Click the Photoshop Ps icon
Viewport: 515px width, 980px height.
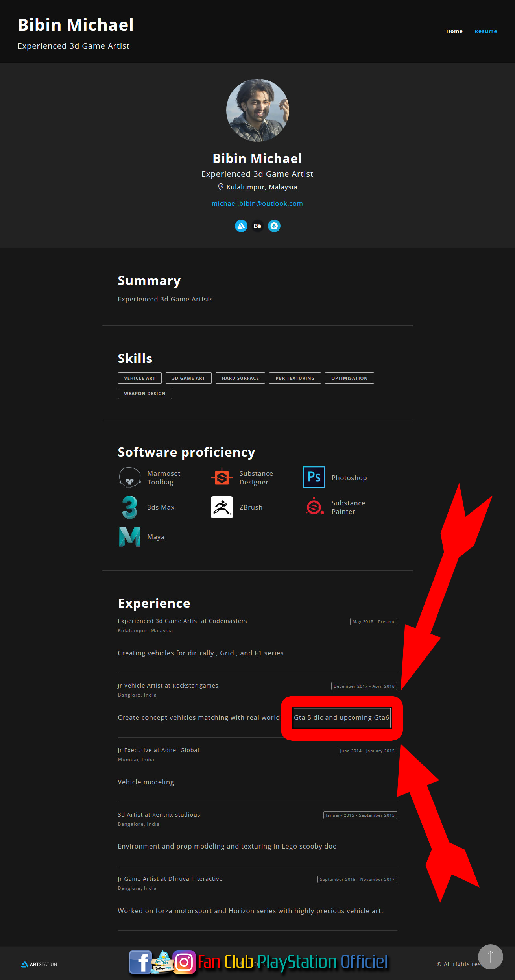[314, 477]
